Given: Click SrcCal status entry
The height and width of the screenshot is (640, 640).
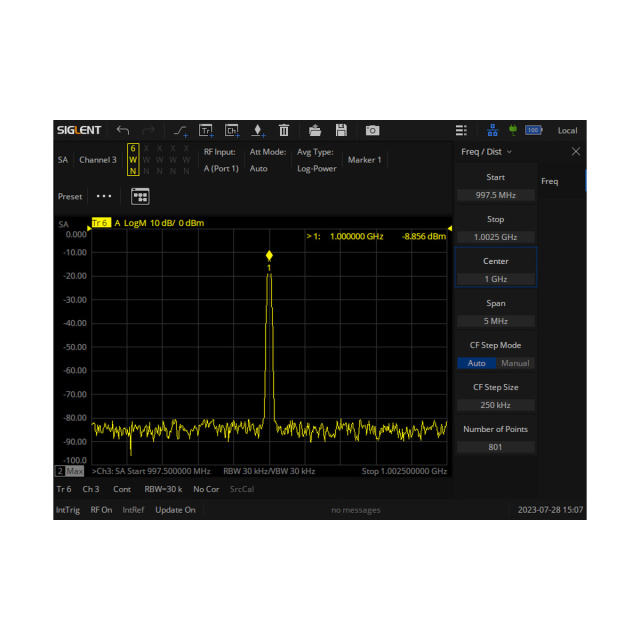Looking at the screenshot, I should tap(242, 489).
